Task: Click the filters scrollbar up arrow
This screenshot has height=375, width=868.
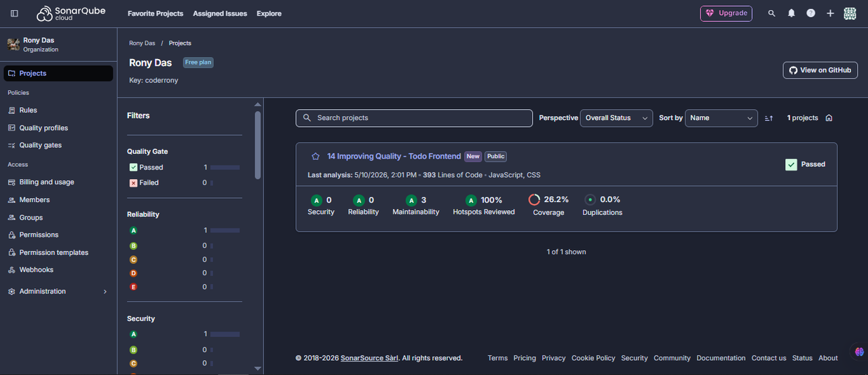Action: coord(258,104)
